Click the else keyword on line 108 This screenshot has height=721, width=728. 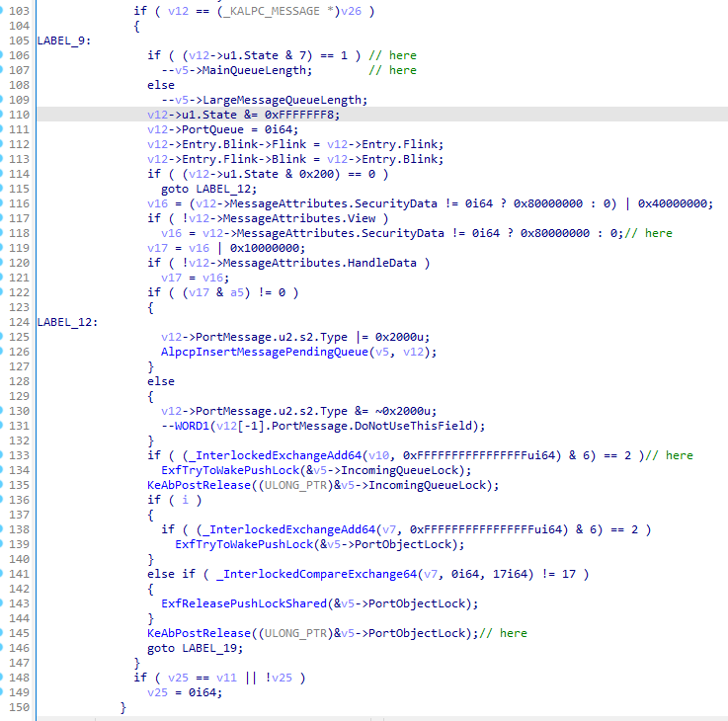pos(161,85)
